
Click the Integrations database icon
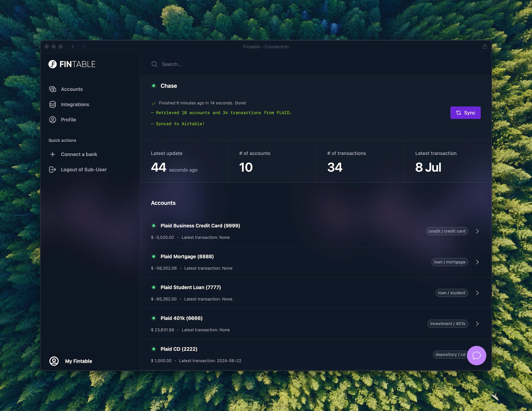53,104
